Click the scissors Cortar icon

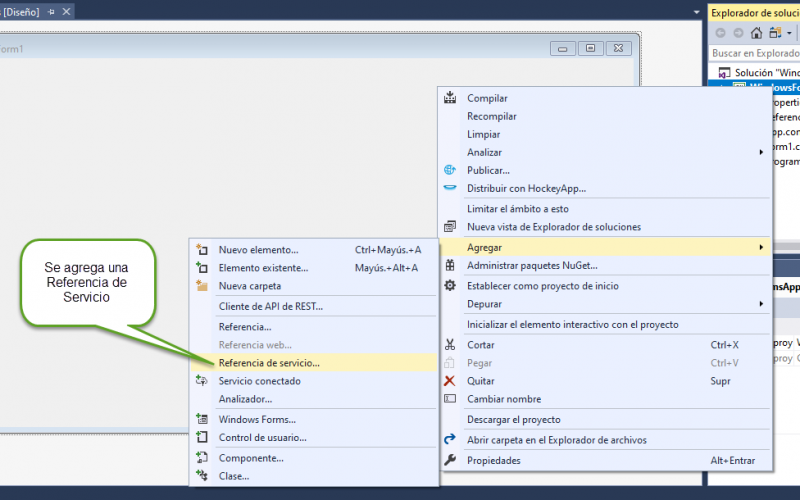[450, 345]
